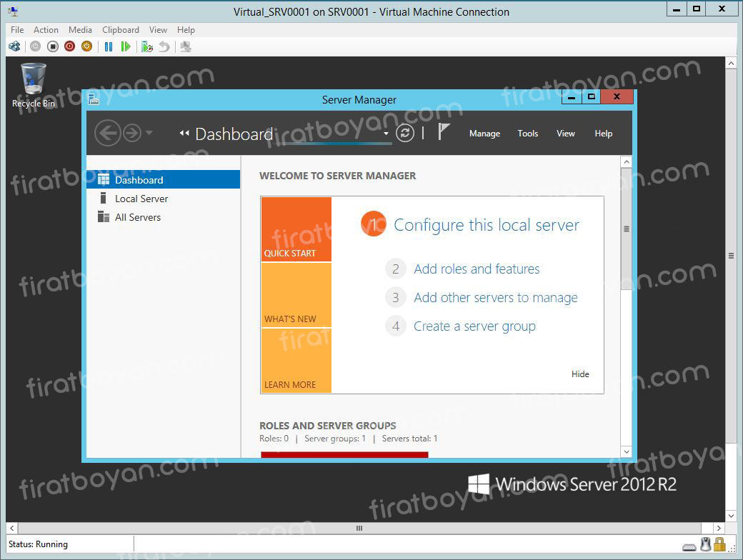743x560 pixels.
Task: Hide the welcome tile
Action: pyautogui.click(x=580, y=374)
